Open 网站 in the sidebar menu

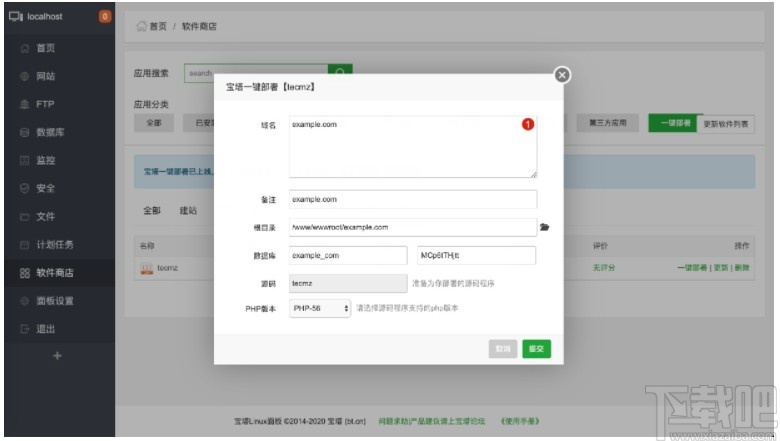[x=46, y=76]
